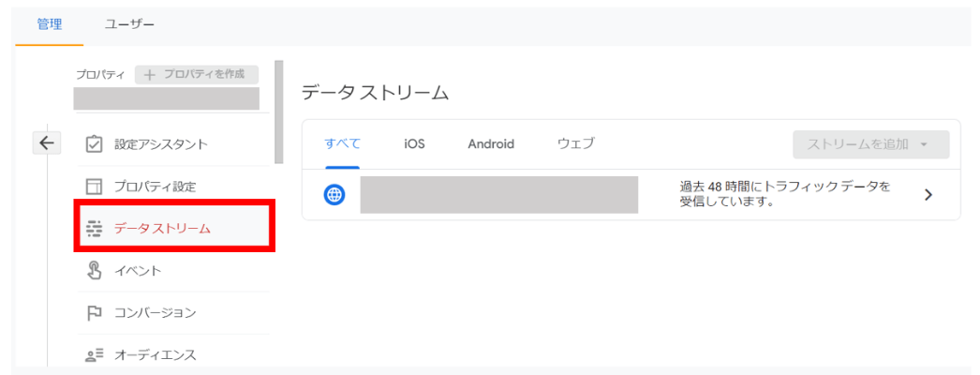Select the Android stream filter tab

491,143
